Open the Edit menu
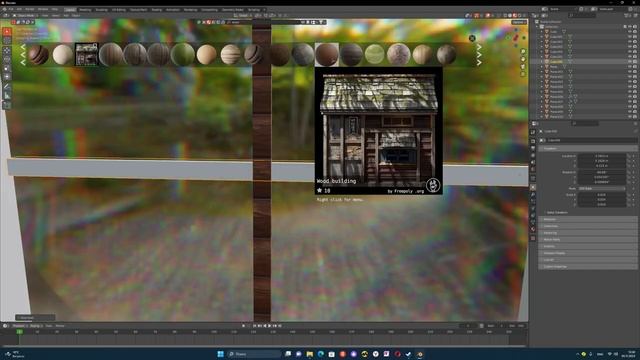The image size is (640, 360). (x=19, y=9)
